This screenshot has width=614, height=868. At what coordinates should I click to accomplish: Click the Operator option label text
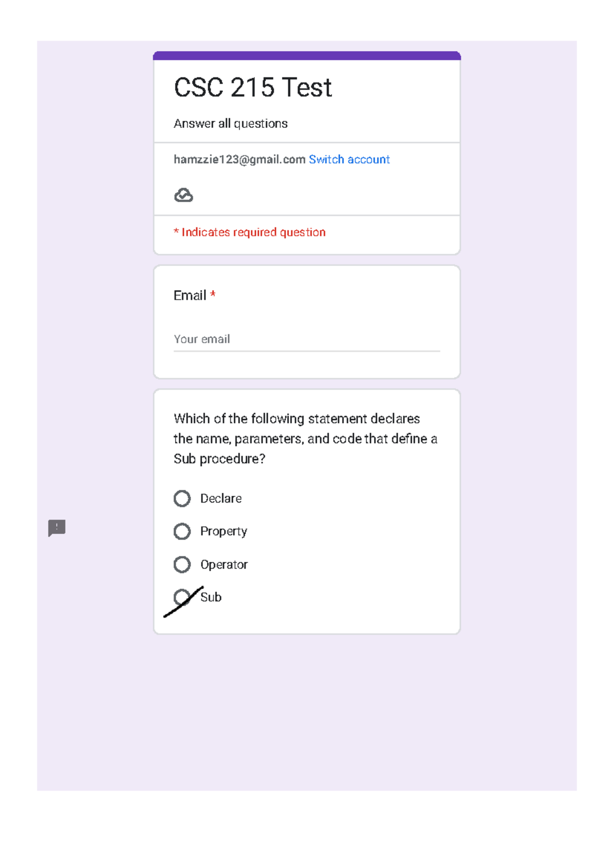(224, 565)
